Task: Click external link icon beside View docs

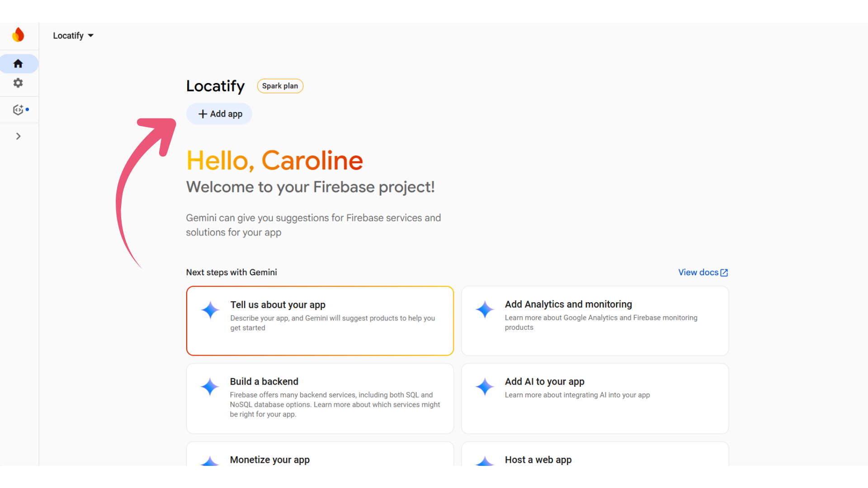Action: (724, 272)
